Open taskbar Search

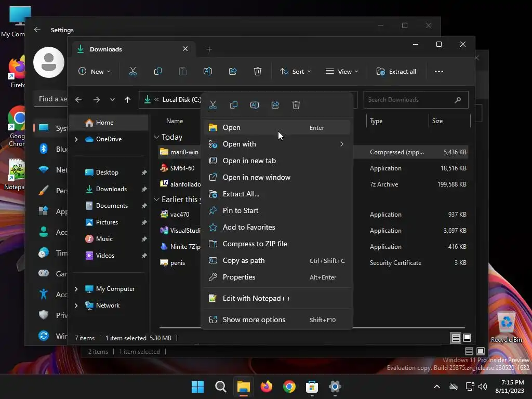pos(220,387)
